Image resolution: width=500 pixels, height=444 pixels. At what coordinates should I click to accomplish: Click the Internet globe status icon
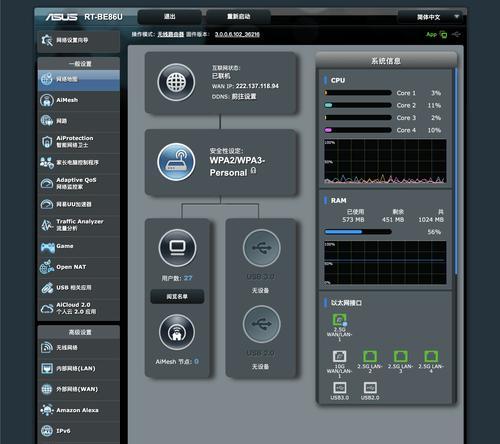[176, 82]
